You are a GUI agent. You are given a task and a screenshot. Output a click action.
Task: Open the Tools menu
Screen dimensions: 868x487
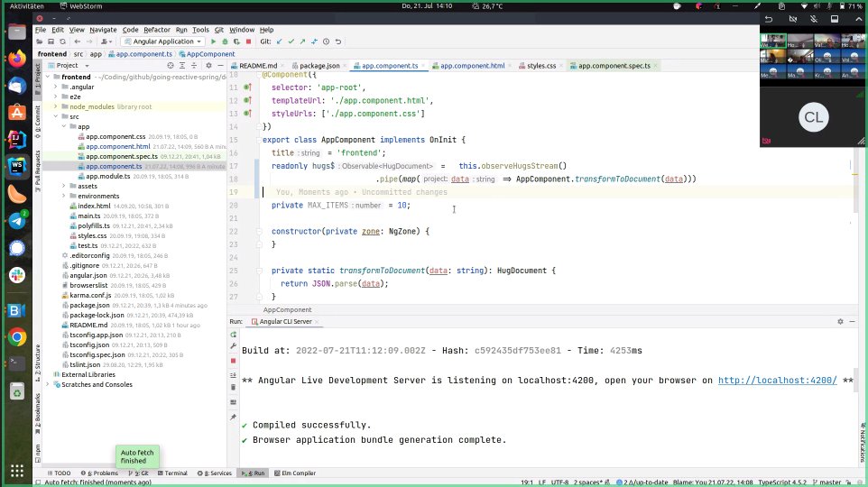(200, 30)
